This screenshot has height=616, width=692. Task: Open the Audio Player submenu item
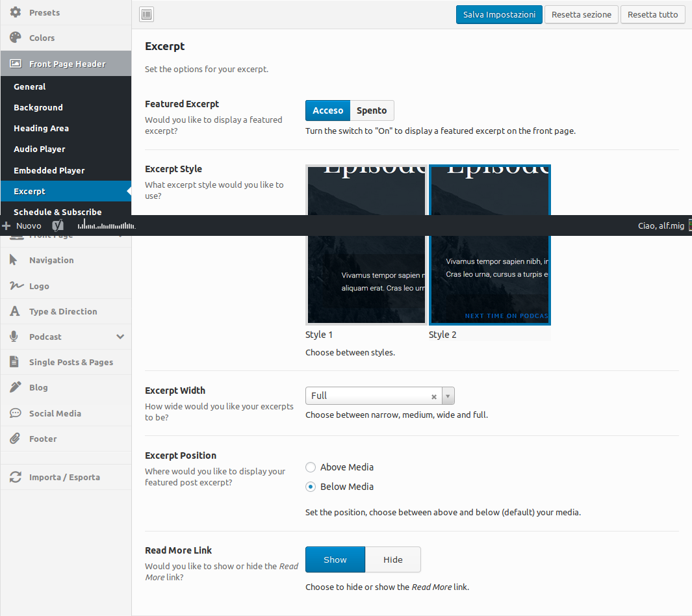click(40, 149)
